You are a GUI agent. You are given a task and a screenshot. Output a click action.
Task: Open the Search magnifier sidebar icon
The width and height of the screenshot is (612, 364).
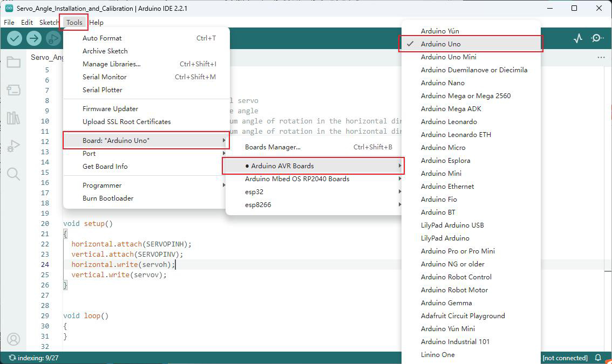pyautogui.click(x=13, y=174)
